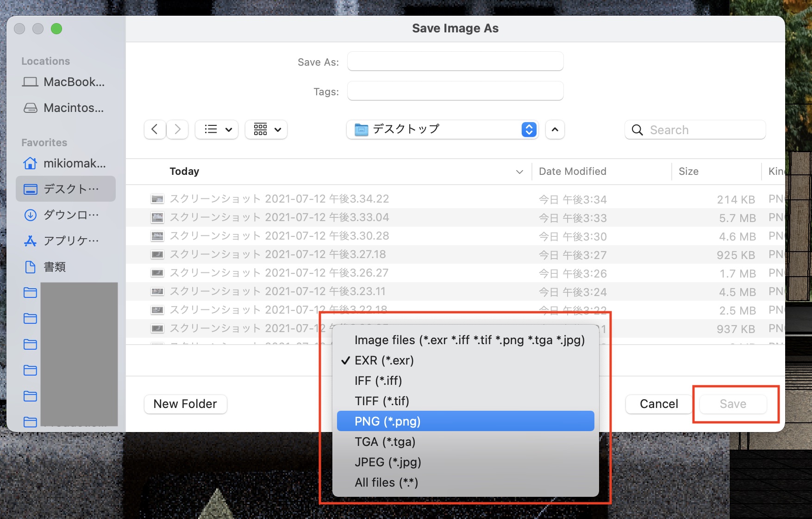Screen dimensions: 812x519
Task: Open the mikiomak home folder
Action: (65, 163)
